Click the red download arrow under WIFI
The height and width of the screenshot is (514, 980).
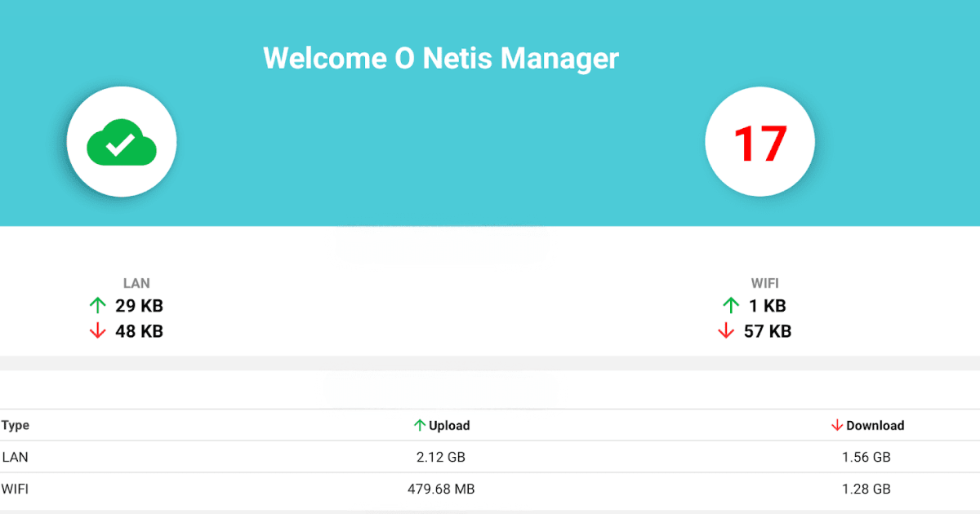point(725,331)
